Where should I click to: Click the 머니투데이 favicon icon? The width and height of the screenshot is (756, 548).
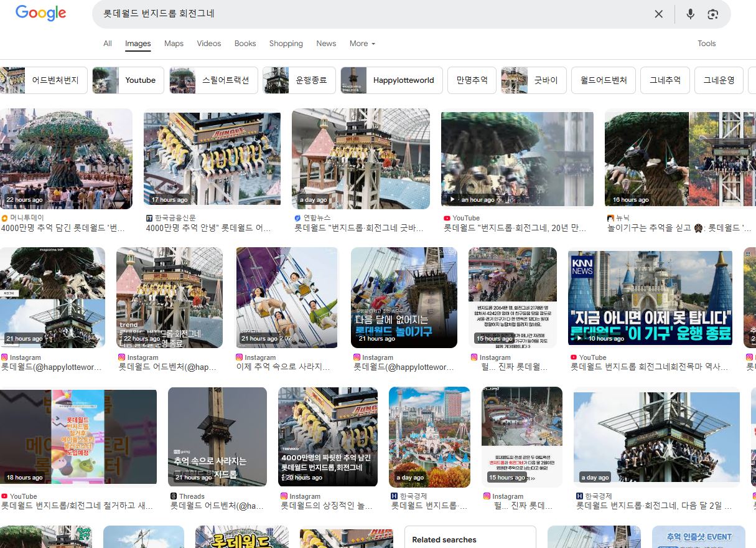pos(4,219)
